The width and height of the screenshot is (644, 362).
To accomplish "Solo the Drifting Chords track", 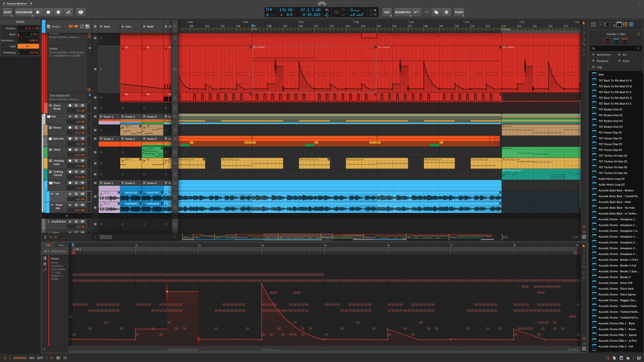I will [x=76, y=173].
